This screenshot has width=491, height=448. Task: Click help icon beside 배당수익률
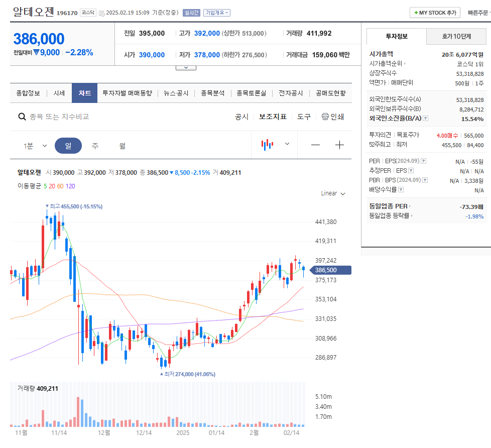tap(401, 189)
